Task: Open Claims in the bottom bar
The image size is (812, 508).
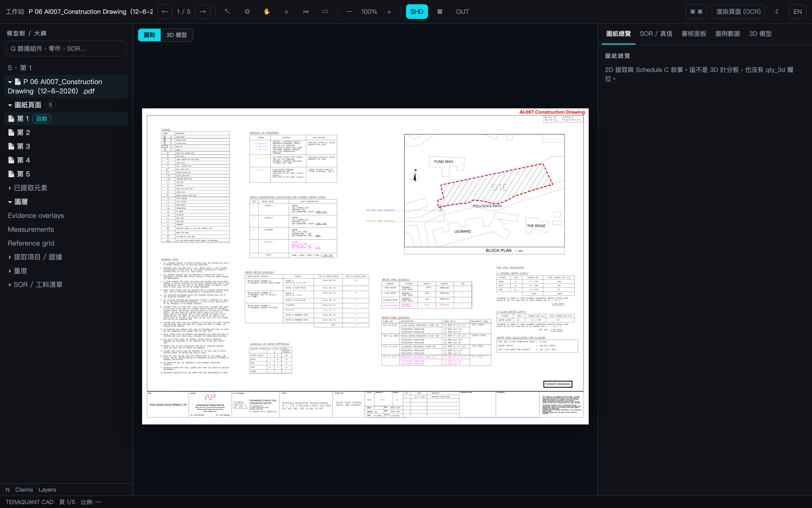Action: point(24,490)
